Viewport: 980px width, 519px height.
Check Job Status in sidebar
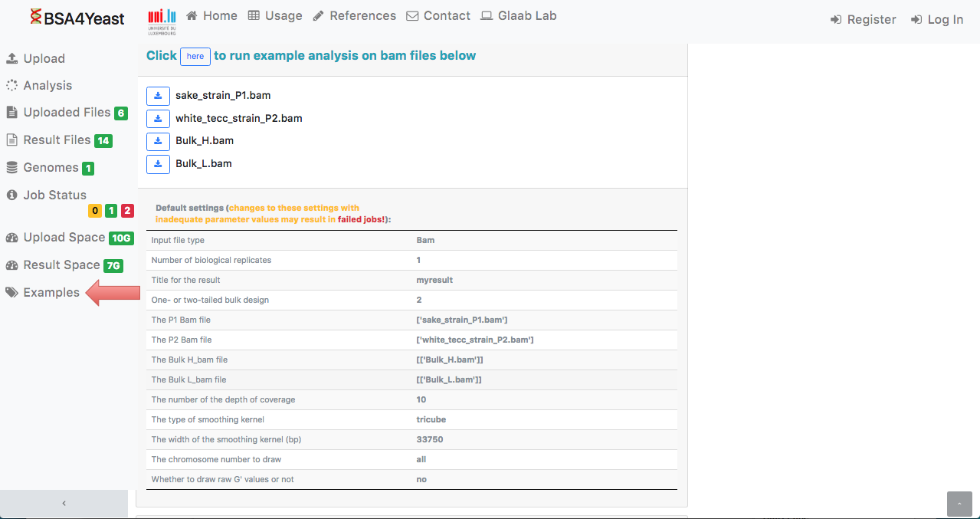point(54,195)
